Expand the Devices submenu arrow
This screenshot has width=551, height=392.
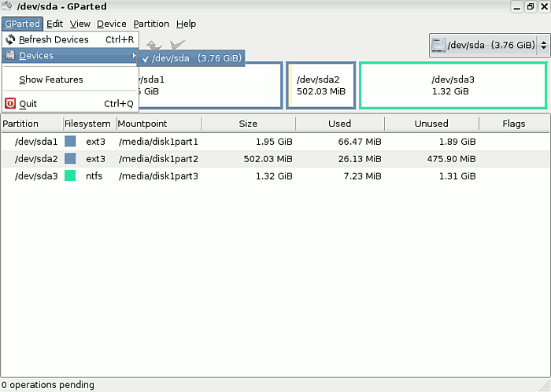point(133,56)
